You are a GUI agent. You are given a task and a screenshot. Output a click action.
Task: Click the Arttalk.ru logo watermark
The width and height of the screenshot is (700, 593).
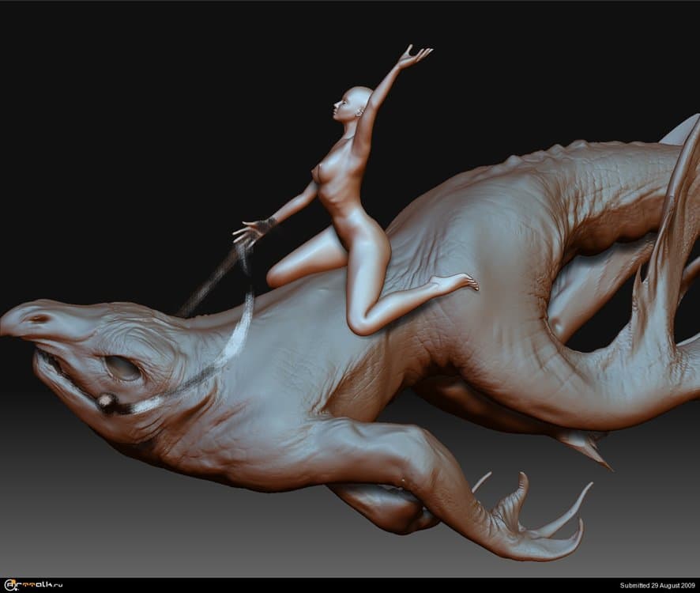32,585
